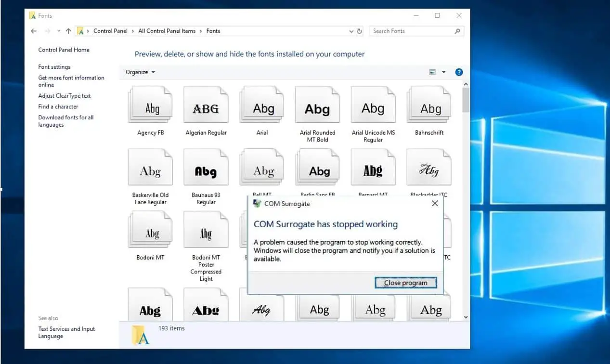The image size is (610, 364).
Task: Select the Bell MT font icon
Action: [x=262, y=167]
